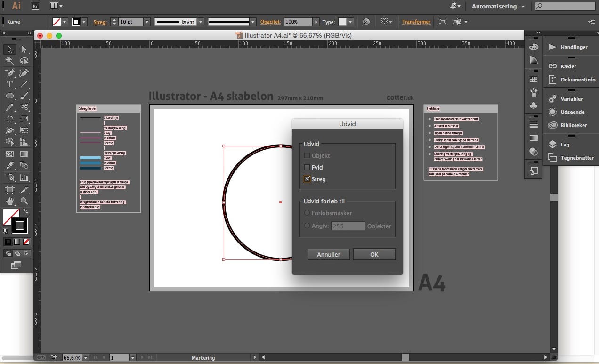Open the Jævnt stroke profile dropdown
Screen dimensions: 599x364
pos(201,22)
